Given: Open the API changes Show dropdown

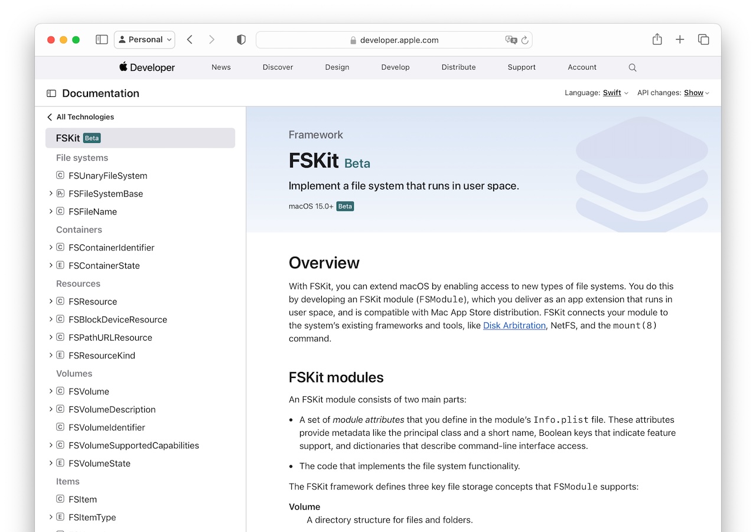Looking at the screenshot, I should [x=697, y=93].
